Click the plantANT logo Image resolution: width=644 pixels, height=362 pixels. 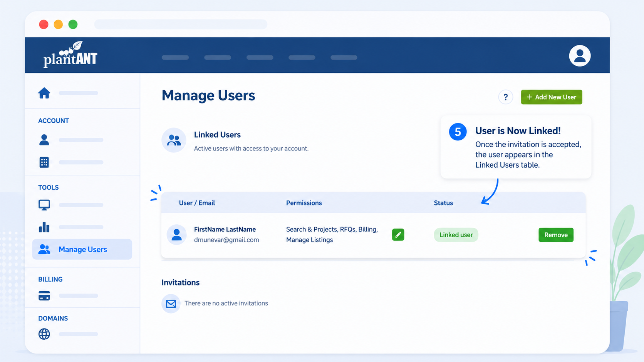click(70, 55)
